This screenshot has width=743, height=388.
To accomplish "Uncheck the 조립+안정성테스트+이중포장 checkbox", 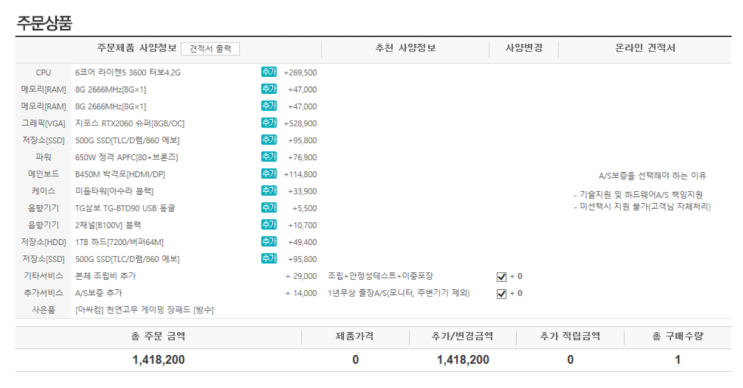I will point(501,277).
